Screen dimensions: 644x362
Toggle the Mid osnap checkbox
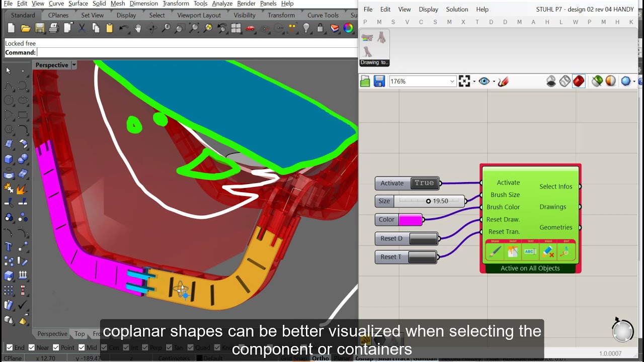(81, 347)
